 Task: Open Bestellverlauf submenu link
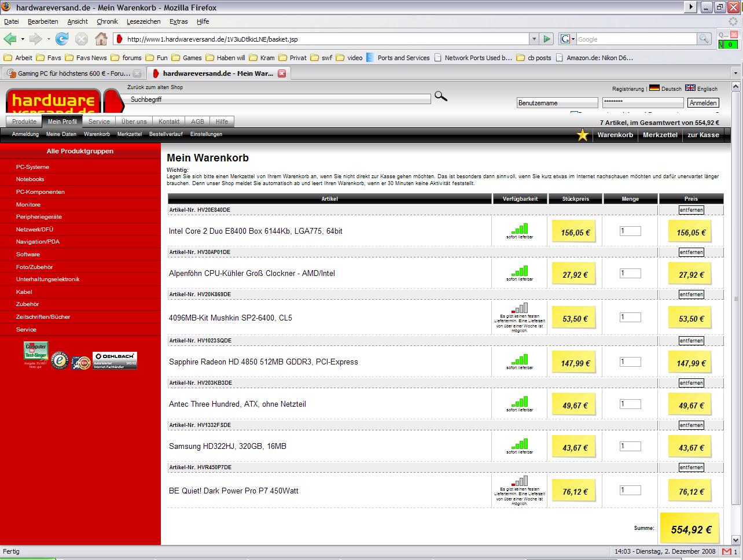click(x=165, y=134)
